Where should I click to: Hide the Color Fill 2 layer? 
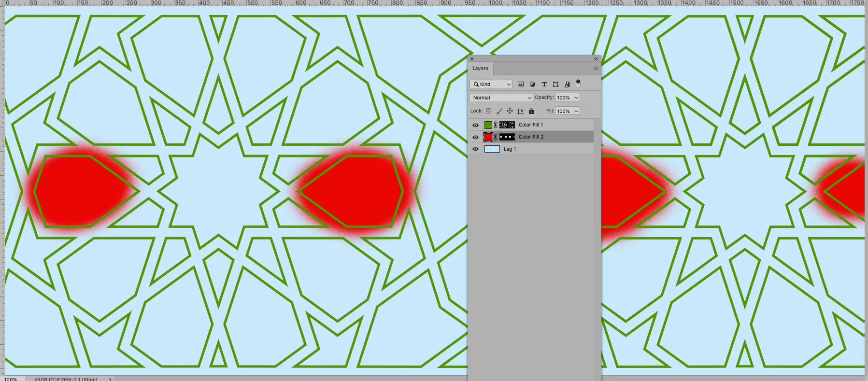click(x=475, y=137)
